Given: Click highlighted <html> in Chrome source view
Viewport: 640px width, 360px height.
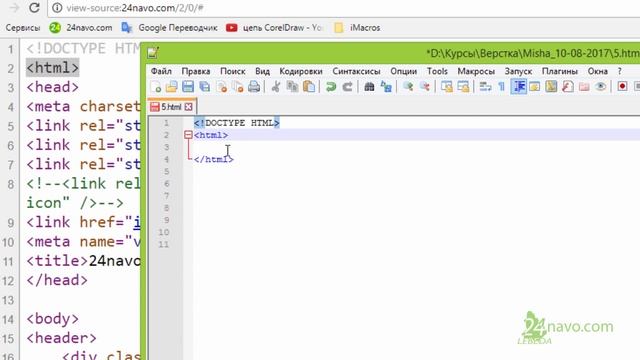Looking at the screenshot, I should pos(53,68).
